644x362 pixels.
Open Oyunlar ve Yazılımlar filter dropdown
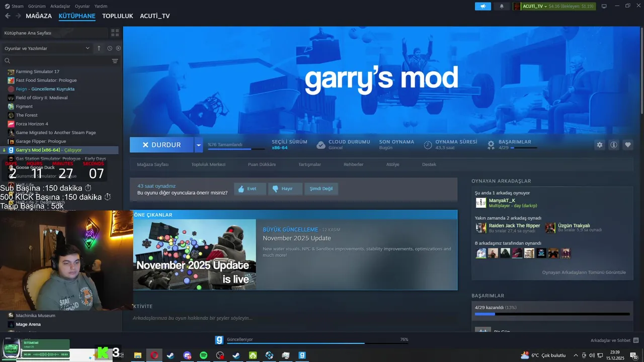click(47, 48)
